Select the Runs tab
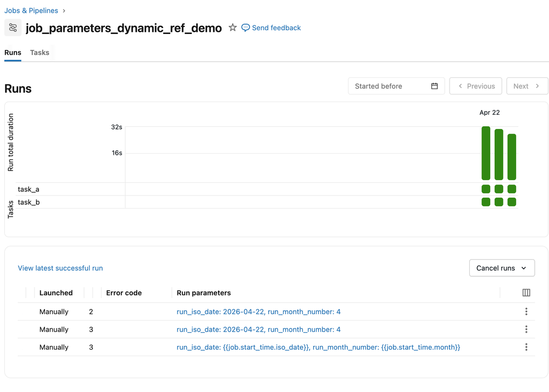 [13, 53]
